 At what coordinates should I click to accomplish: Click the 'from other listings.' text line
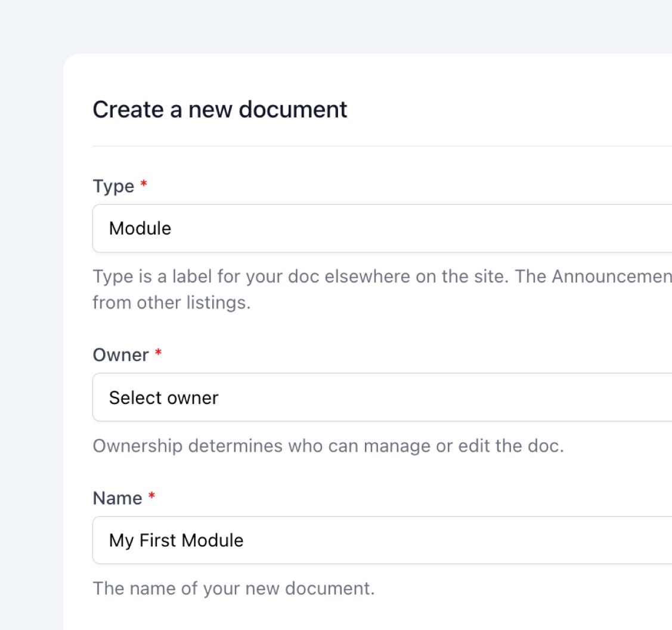point(171,302)
